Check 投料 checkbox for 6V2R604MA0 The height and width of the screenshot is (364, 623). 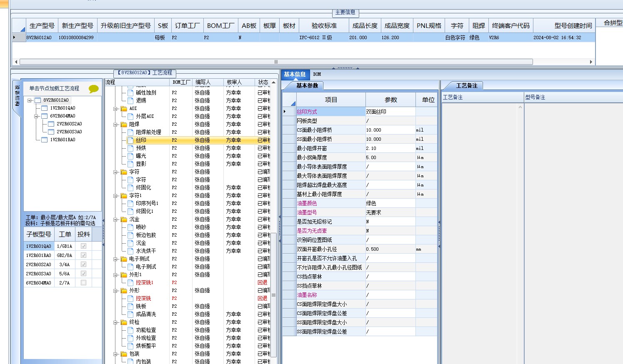pos(83,283)
